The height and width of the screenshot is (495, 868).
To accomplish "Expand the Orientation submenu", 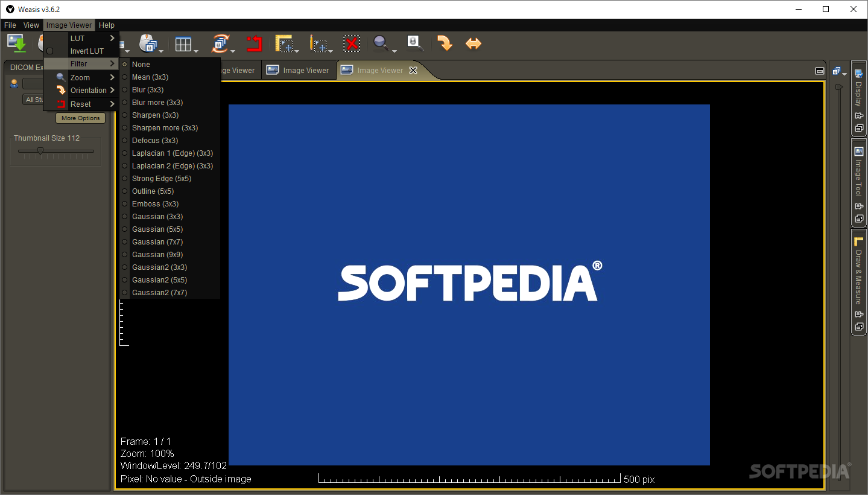I will pos(81,90).
